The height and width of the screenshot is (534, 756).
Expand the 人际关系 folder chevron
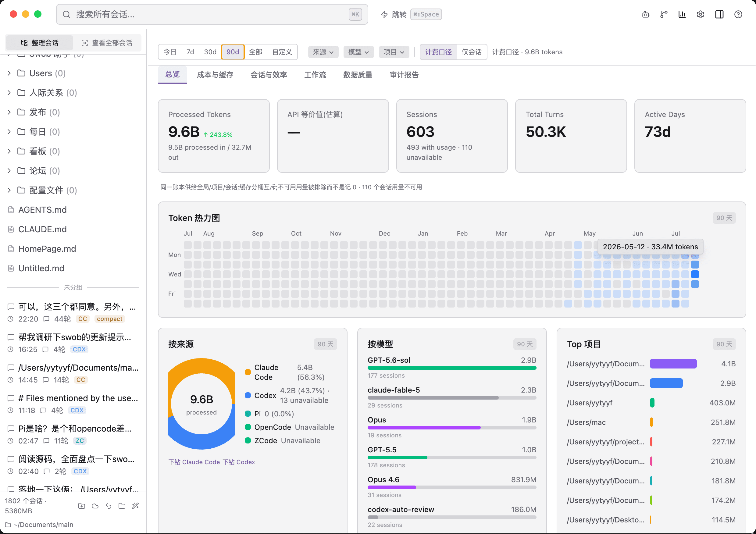9,93
